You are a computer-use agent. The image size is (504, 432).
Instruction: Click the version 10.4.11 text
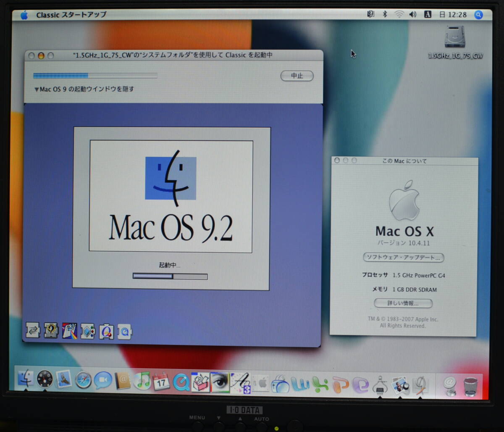pos(403,243)
